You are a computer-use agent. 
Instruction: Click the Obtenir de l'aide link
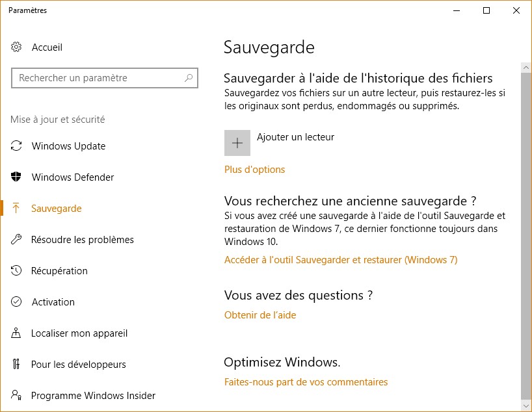click(260, 315)
